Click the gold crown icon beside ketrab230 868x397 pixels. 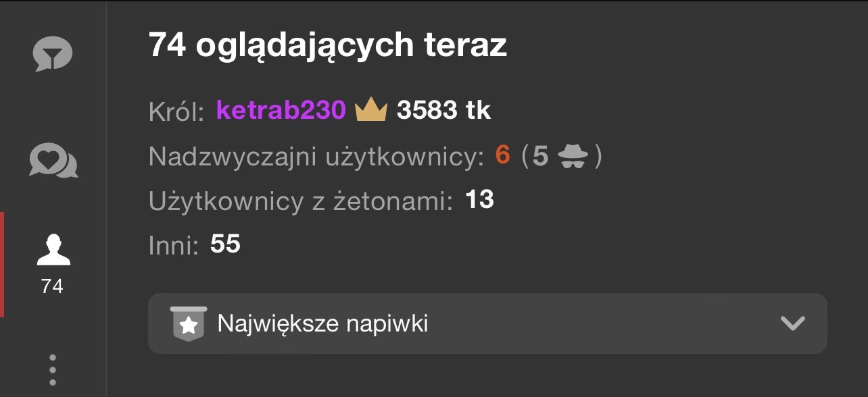370,109
